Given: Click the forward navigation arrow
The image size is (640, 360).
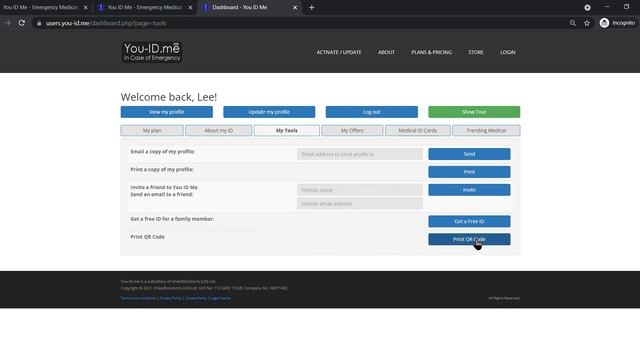Looking at the screenshot, I should (8, 23).
